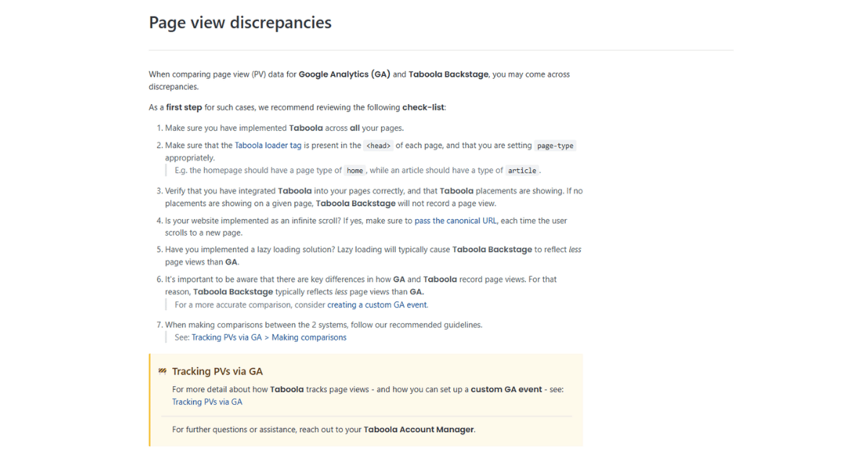Click the '<head>' code snippet
Viewport: 868px width, 454px height.
[378, 145]
